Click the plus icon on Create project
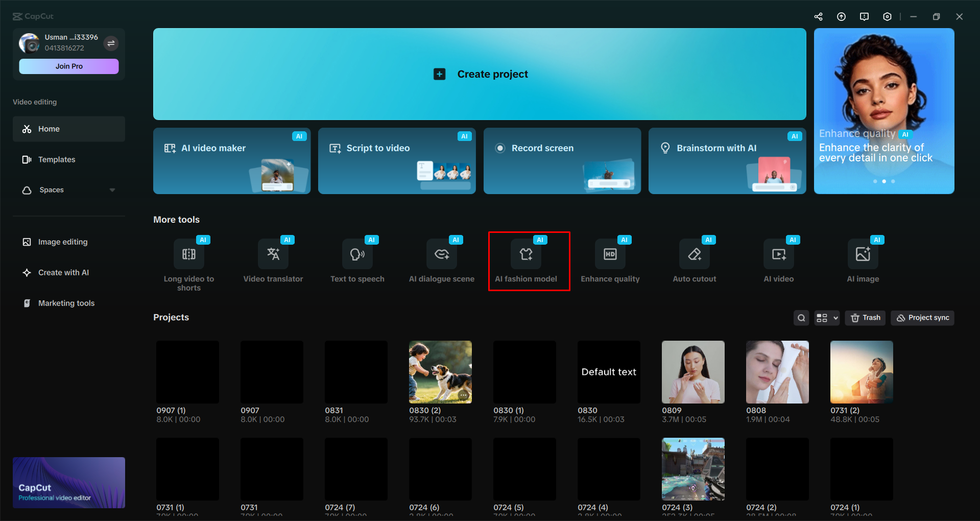 pyautogui.click(x=439, y=74)
